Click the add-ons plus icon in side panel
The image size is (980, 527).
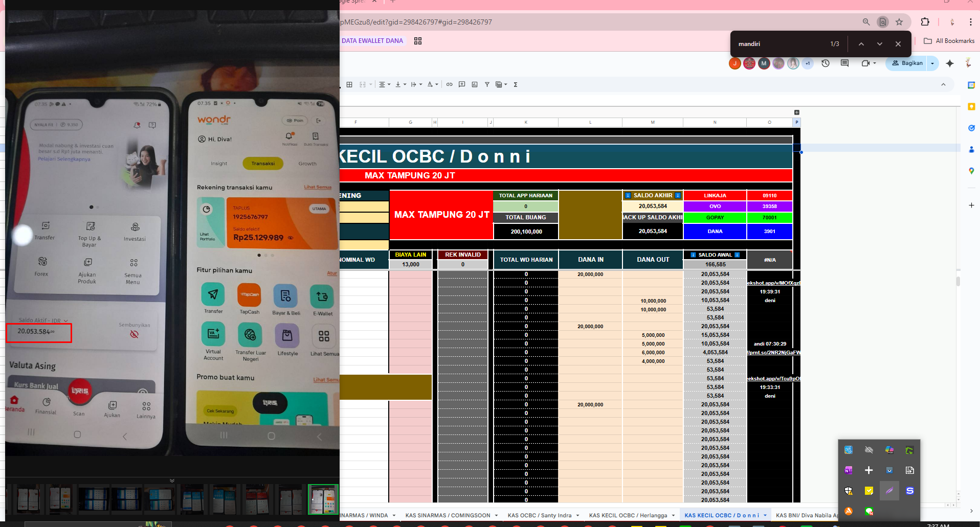[x=971, y=205]
